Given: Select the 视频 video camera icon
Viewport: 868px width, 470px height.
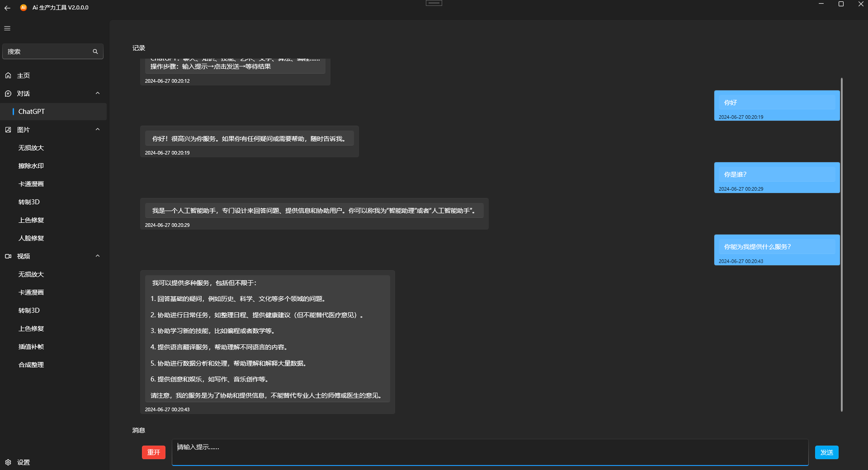Looking at the screenshot, I should tap(8, 256).
